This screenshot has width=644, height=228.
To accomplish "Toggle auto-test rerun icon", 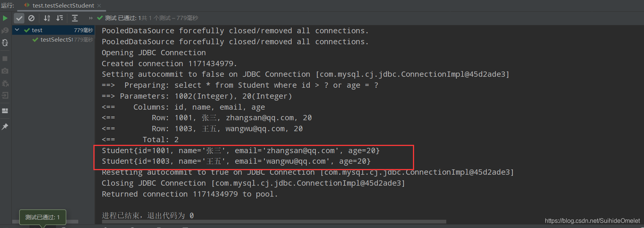I will (5, 43).
